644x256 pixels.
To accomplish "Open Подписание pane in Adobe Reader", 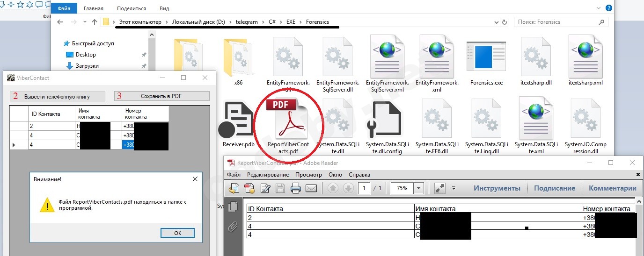I will coord(555,188).
